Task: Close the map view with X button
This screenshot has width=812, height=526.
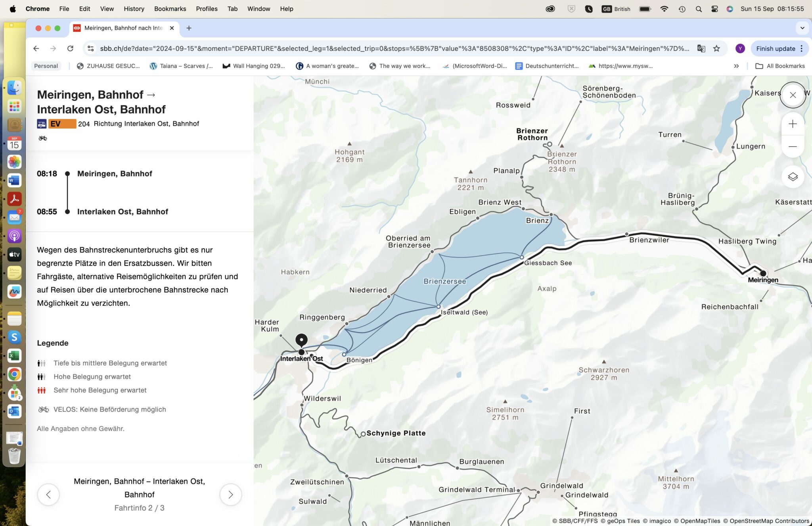Action: 793,95
